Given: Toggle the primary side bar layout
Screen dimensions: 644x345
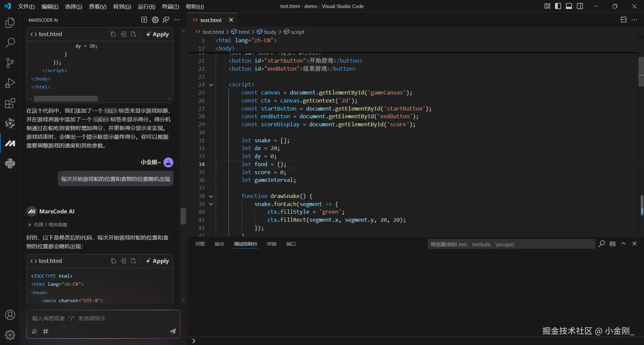Looking at the screenshot, I should coord(558,6).
